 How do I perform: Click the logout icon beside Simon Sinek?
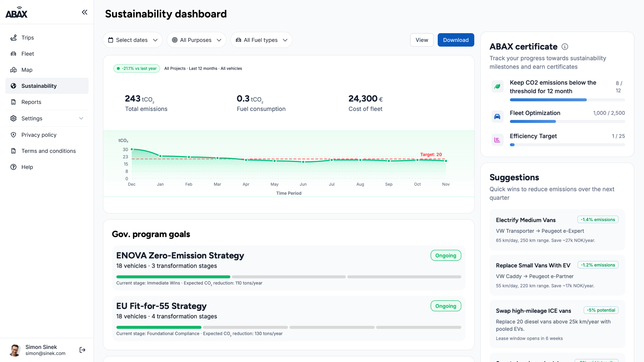pos(83,350)
